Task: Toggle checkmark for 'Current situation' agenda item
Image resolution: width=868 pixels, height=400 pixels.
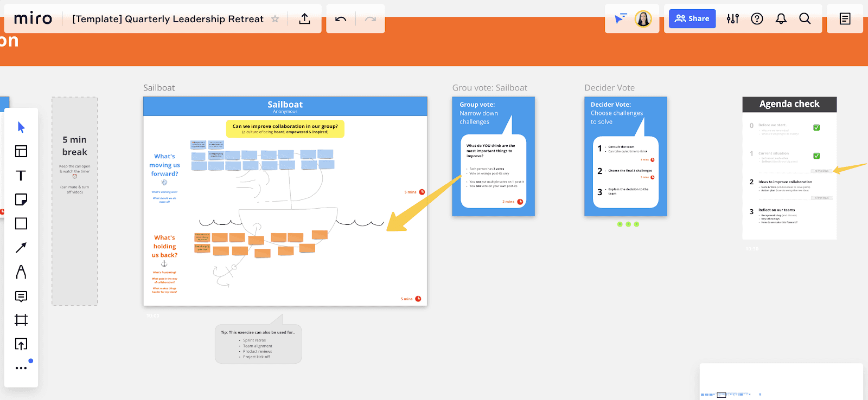Action: 816,156
